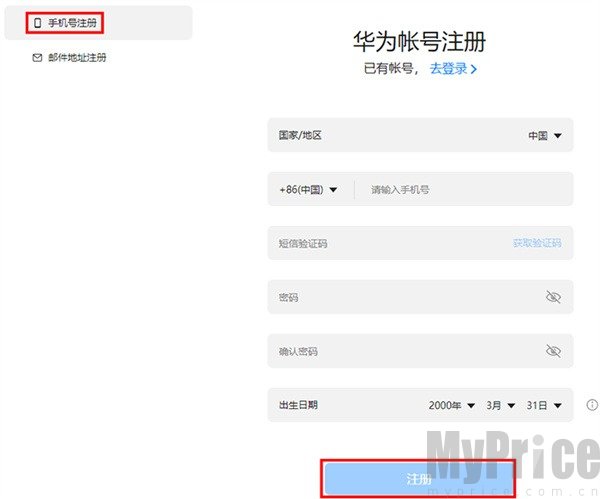Click the info icon next to birth date
Image resolution: width=600 pixels, height=499 pixels.
(592, 405)
